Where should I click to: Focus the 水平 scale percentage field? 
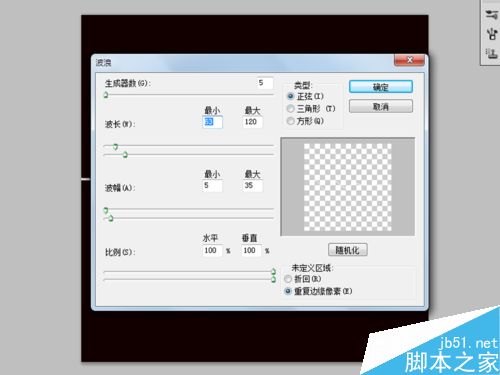[212, 250]
